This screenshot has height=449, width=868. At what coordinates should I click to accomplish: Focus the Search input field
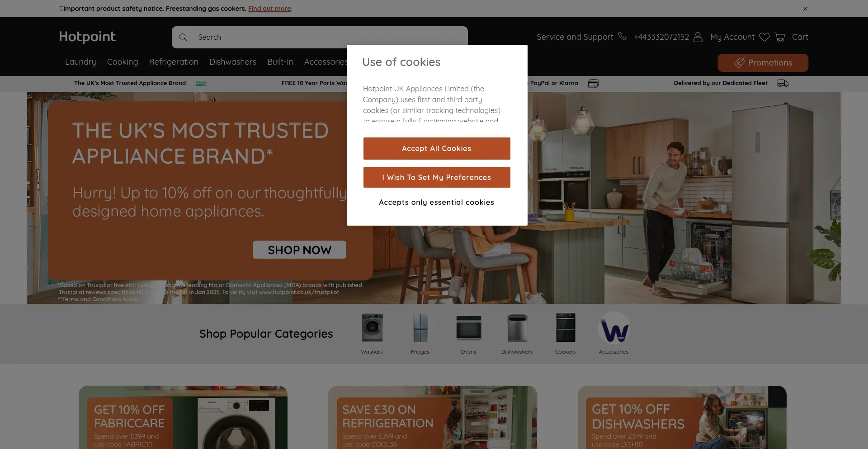coord(320,37)
